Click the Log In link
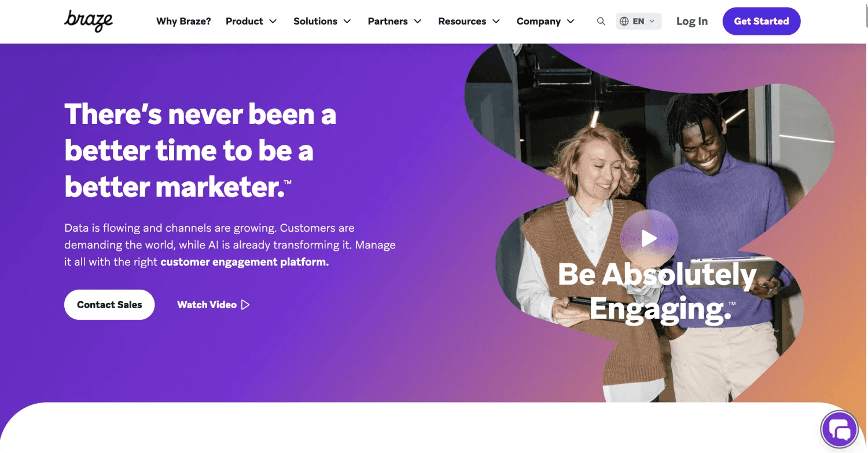This screenshot has height=453, width=868. [x=692, y=21]
